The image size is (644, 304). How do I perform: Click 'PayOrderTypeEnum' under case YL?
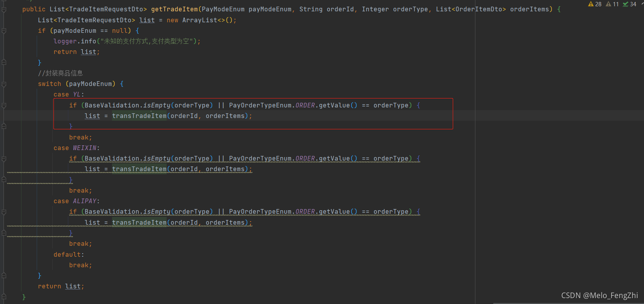pos(260,105)
